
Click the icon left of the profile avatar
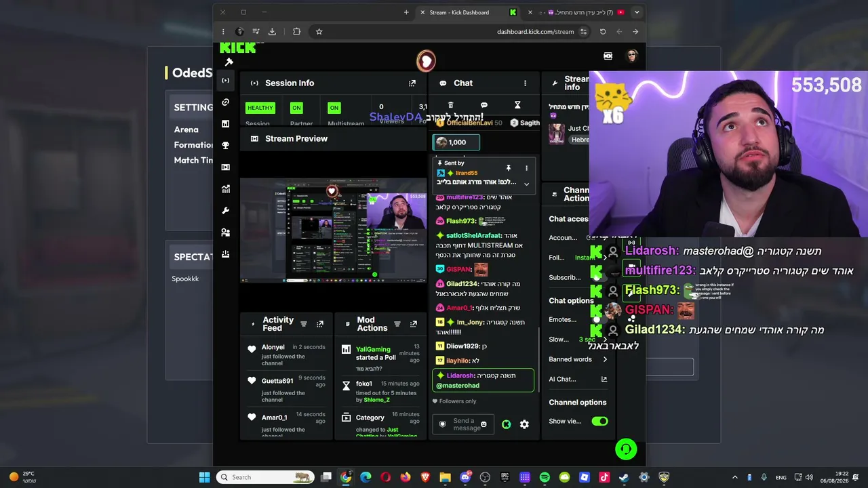[608, 56]
